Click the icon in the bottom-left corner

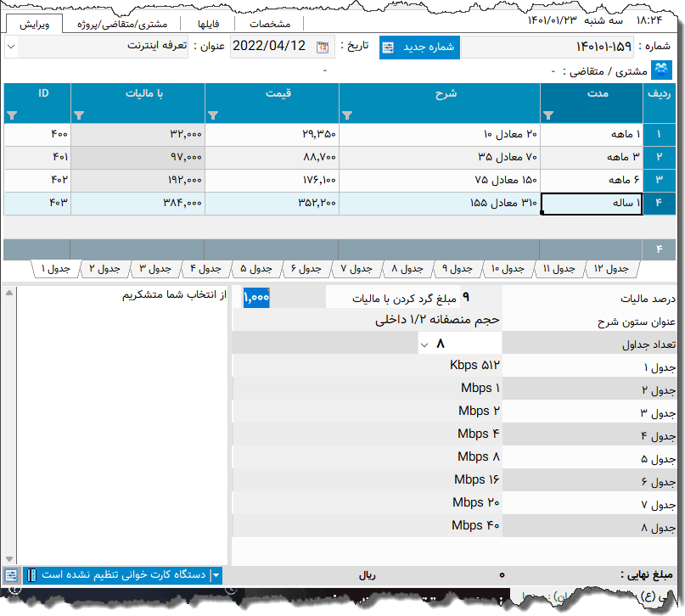click(x=11, y=575)
